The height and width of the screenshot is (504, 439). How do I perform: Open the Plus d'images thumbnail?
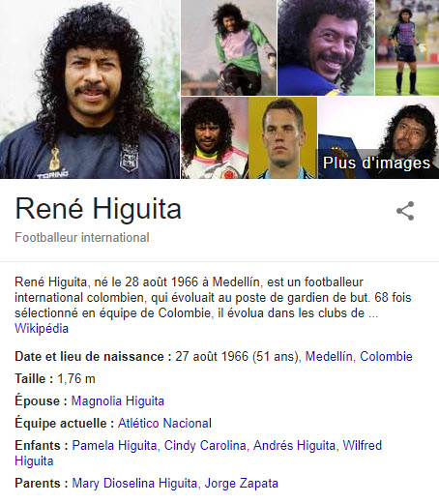point(378,137)
